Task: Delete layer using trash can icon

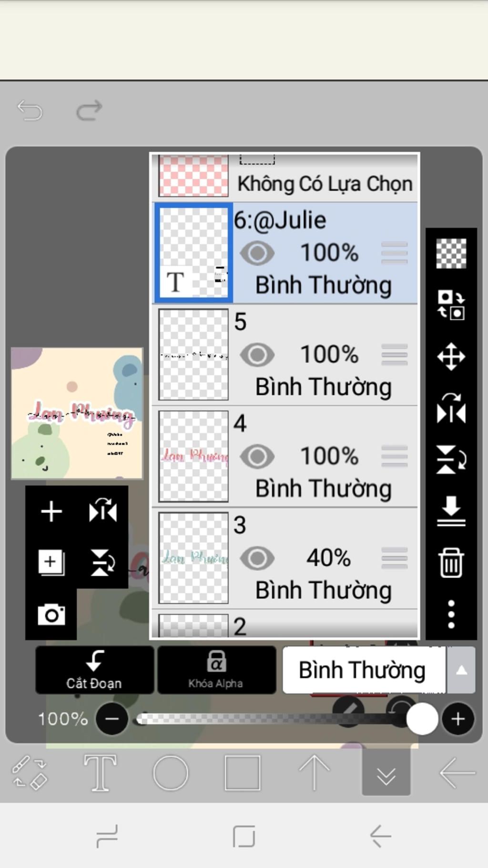Action: tap(451, 563)
